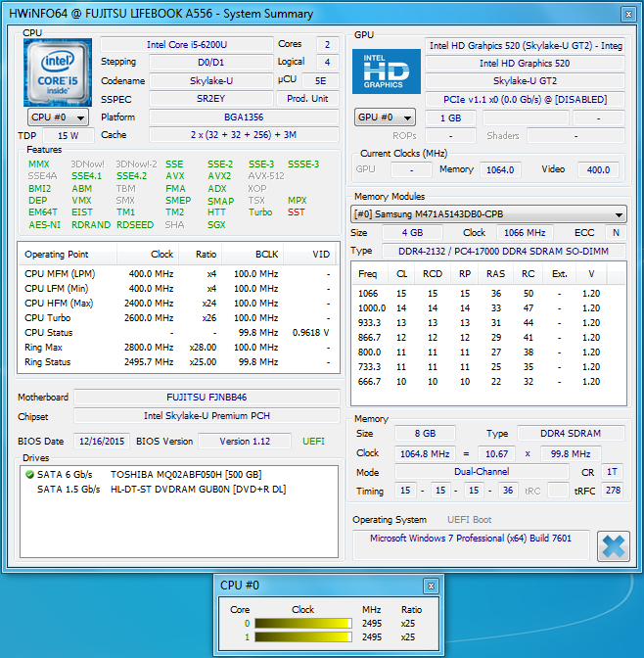This screenshot has height=658, width=644.
Task: Click the FUJITSU FJNBB46 motherboard field
Action: click(x=207, y=397)
